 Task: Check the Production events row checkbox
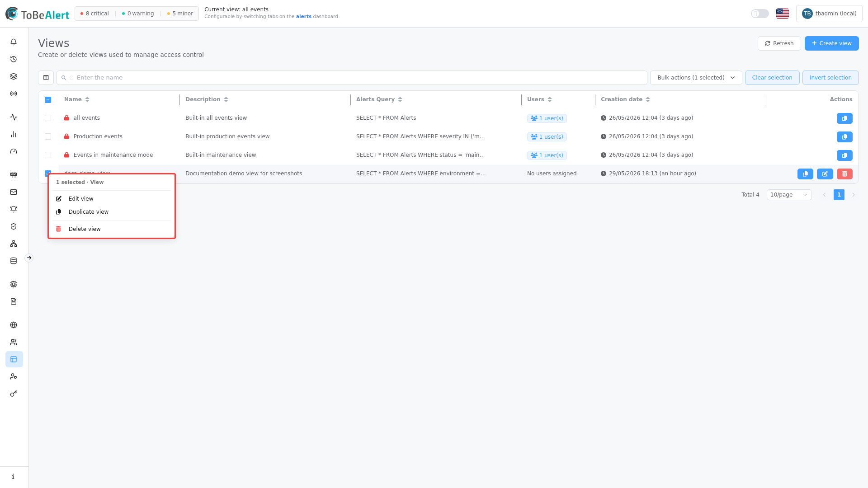click(x=48, y=136)
